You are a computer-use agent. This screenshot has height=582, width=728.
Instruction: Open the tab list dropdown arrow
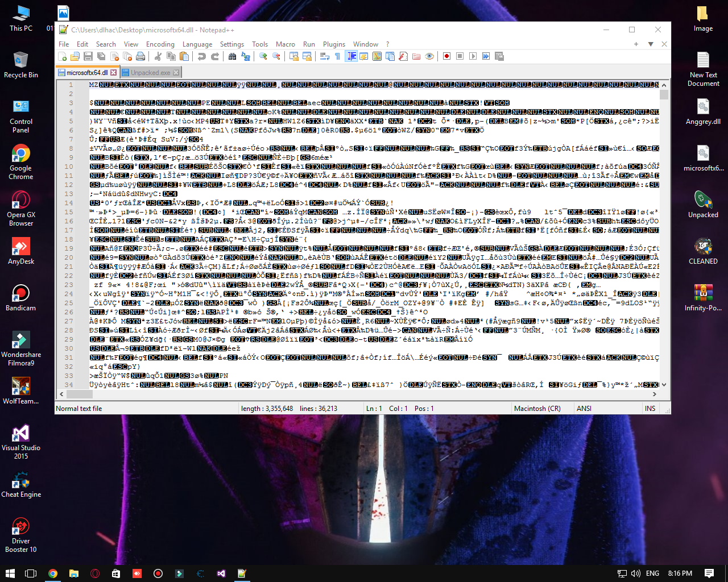650,44
